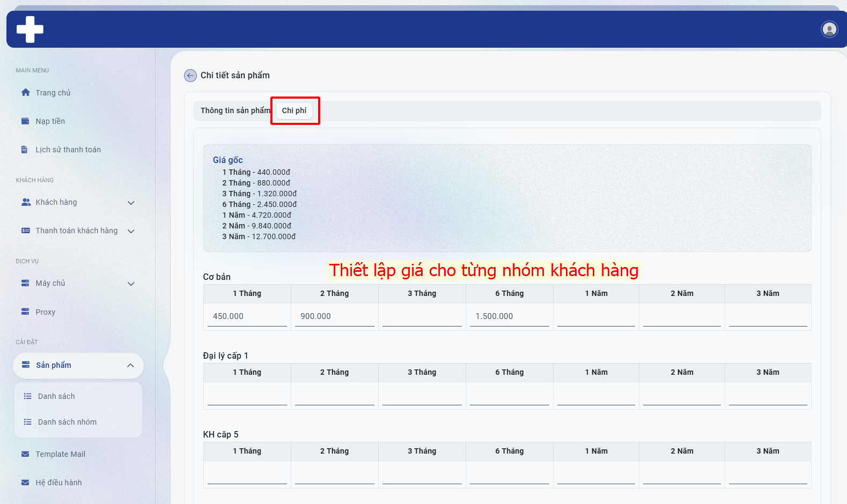Click the Giá gốc heading text

click(228, 160)
